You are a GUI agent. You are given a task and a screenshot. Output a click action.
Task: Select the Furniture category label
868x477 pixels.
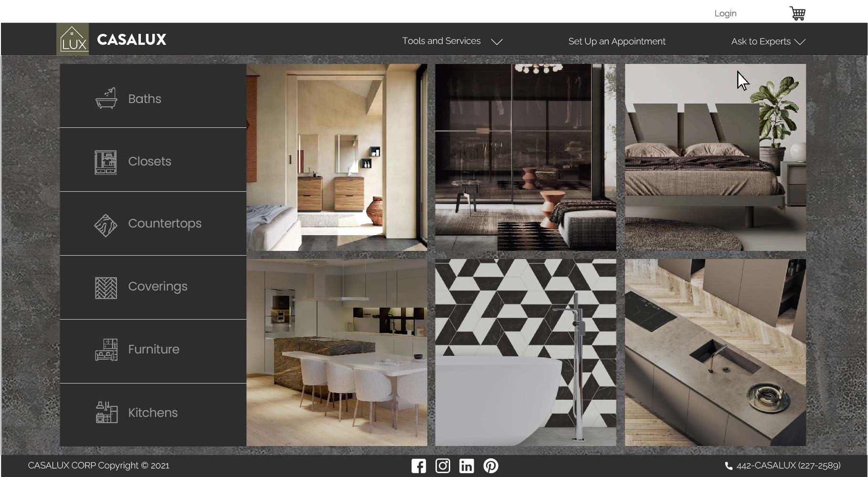tap(154, 349)
